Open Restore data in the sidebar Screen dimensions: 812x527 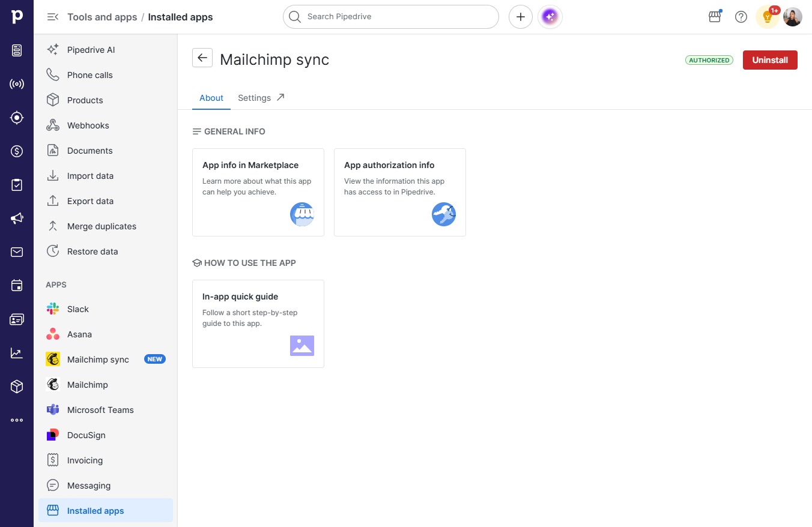[x=106, y=251]
